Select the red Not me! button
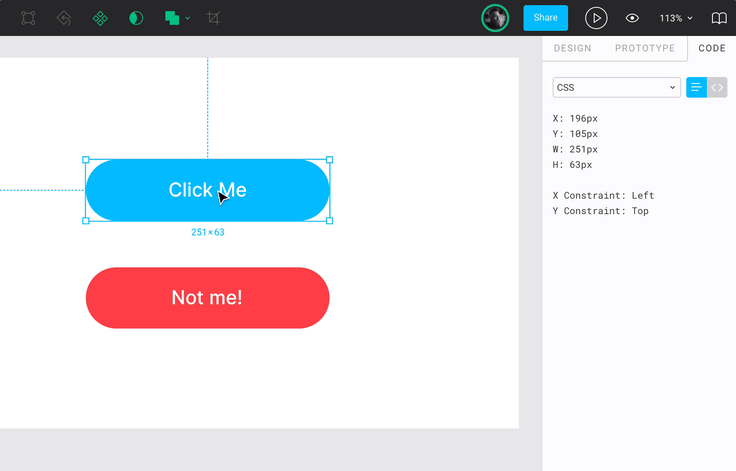Viewport: 736px width, 471px height. [x=207, y=297]
